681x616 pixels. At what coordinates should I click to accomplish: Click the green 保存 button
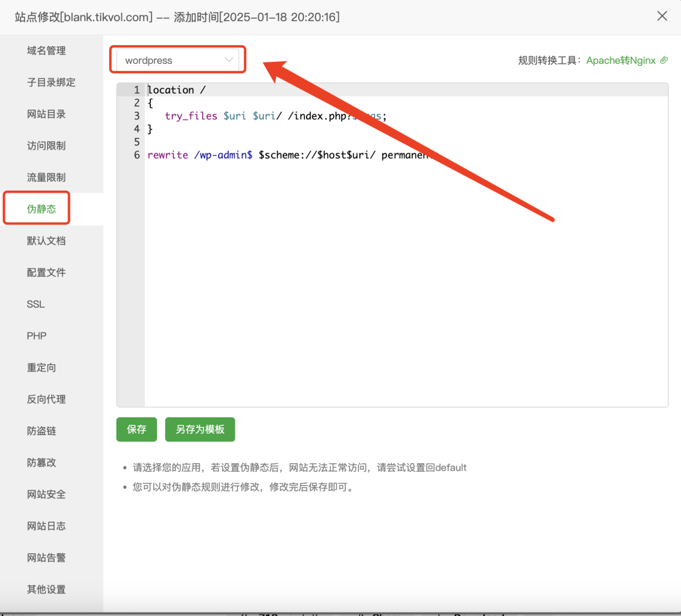[x=136, y=430]
